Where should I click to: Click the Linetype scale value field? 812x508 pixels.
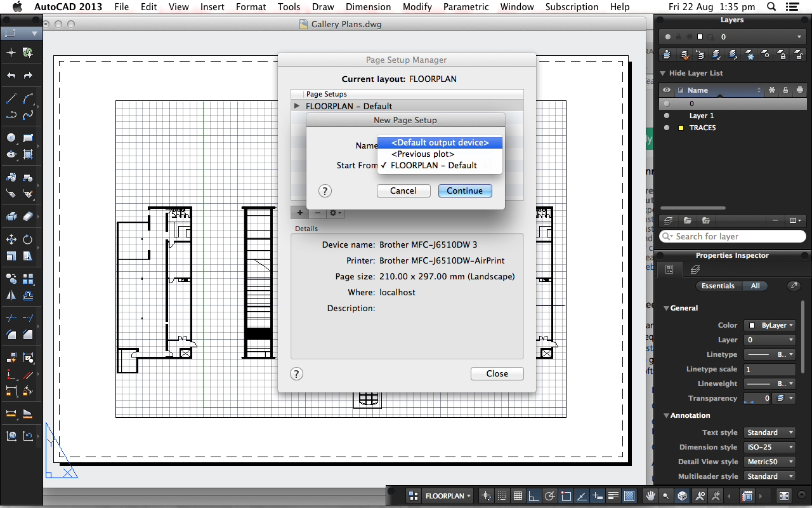[769, 369]
